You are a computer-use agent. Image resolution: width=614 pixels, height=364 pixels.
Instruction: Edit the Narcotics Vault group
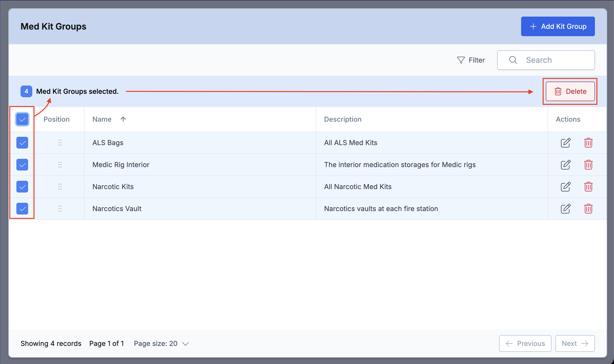click(x=565, y=208)
